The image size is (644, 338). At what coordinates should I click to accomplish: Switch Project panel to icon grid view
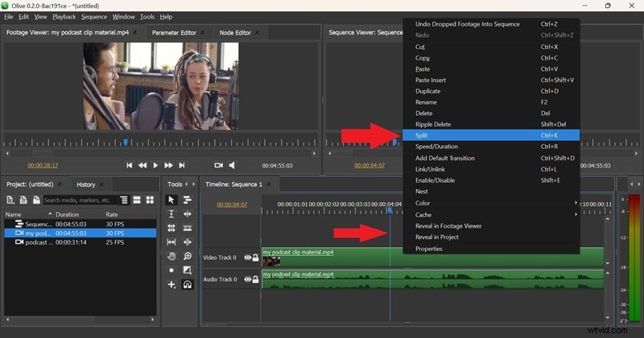coord(150,200)
